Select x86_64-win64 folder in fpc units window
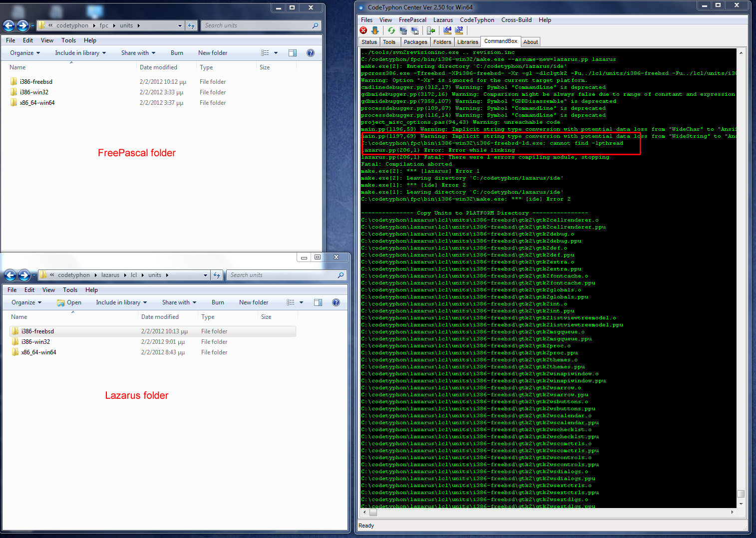Viewport: 756px width, 538px height. [x=37, y=103]
